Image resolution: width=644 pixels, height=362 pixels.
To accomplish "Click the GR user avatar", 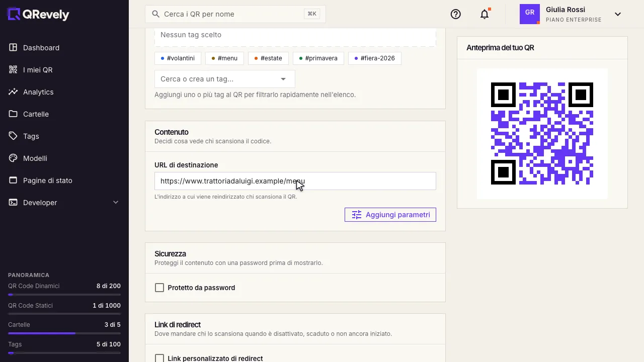I will click(530, 14).
